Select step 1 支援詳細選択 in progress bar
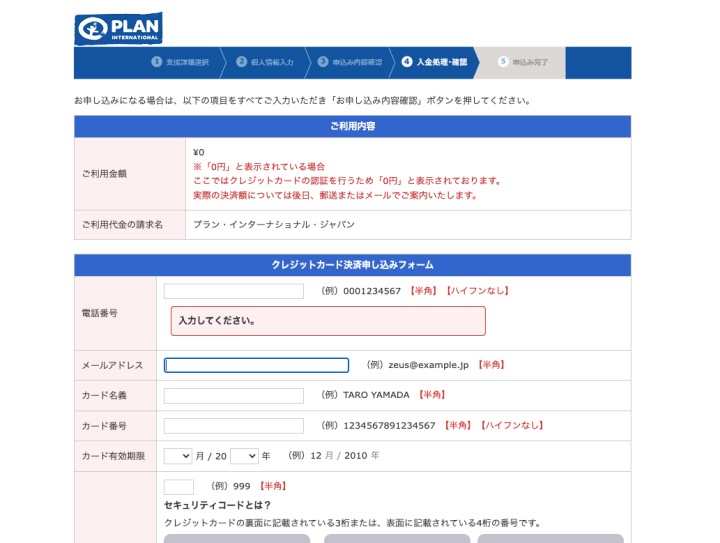The height and width of the screenshot is (543, 720). [180, 62]
